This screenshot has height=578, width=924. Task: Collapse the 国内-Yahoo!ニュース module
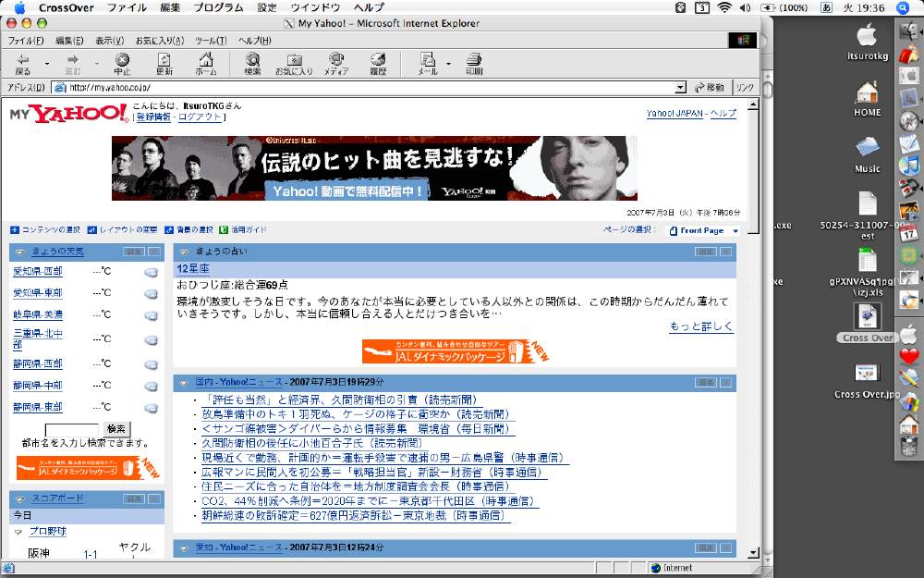click(184, 383)
